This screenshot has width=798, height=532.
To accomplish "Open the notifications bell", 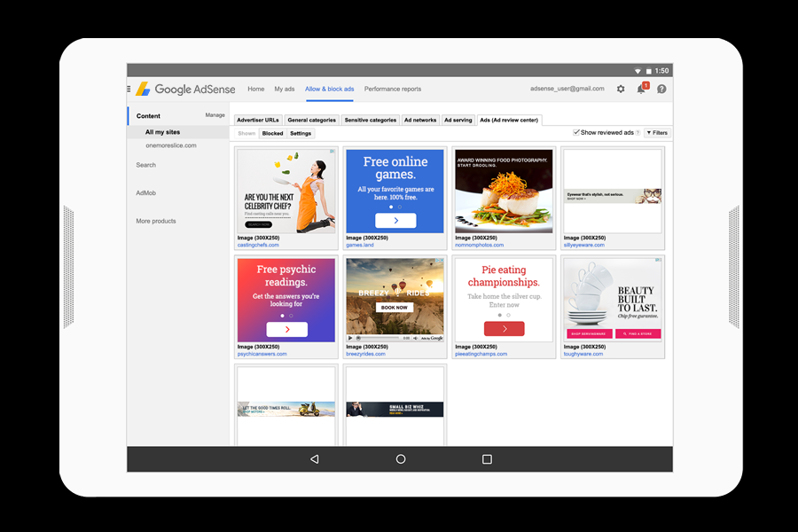I will (x=641, y=89).
